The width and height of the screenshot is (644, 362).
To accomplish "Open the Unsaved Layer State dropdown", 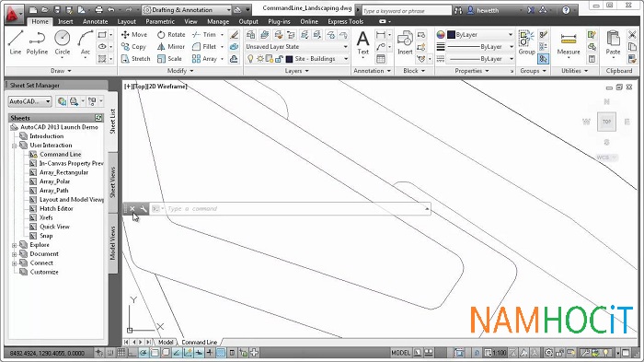I will pyautogui.click(x=297, y=46).
